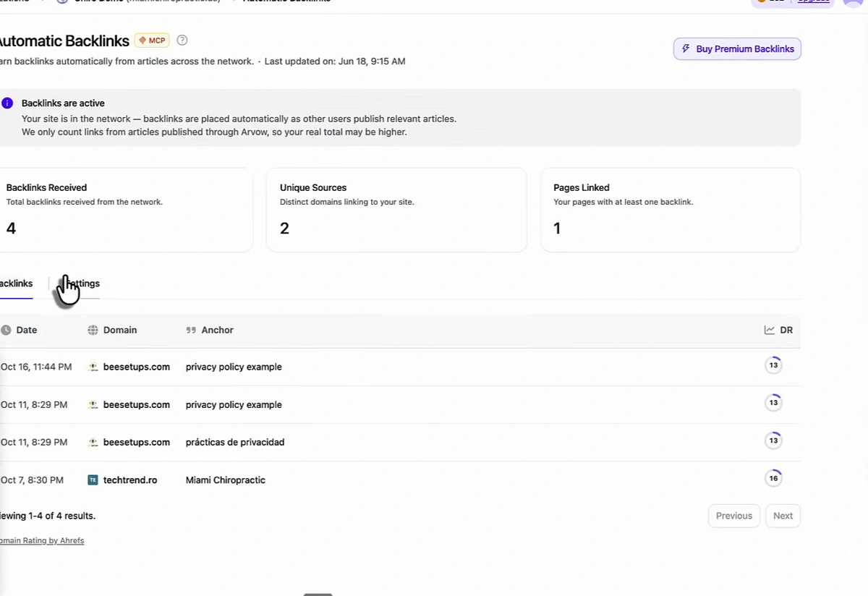Click the DR 16 gauge for techtrend.ro

click(773, 478)
